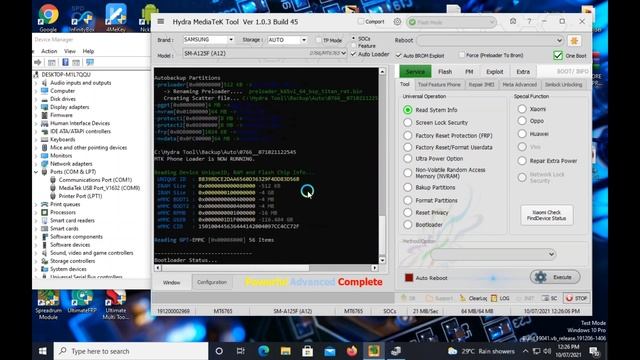Click the Windows taskbar search box
640x360 pixels.
pos(131,351)
